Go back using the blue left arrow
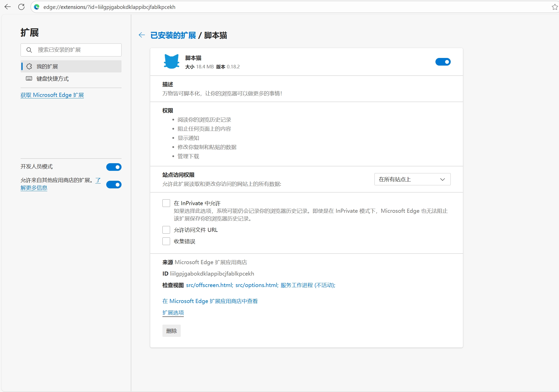The image size is (559, 392). coord(142,35)
